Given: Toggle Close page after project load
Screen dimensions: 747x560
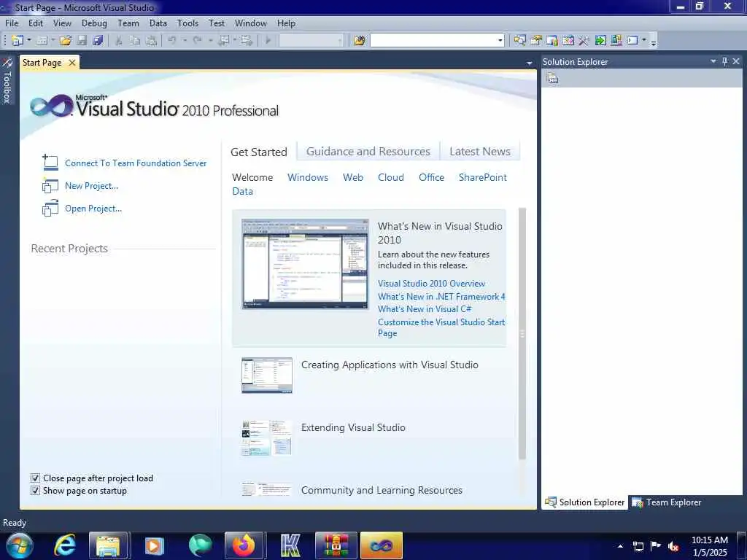Looking at the screenshot, I should (35, 478).
